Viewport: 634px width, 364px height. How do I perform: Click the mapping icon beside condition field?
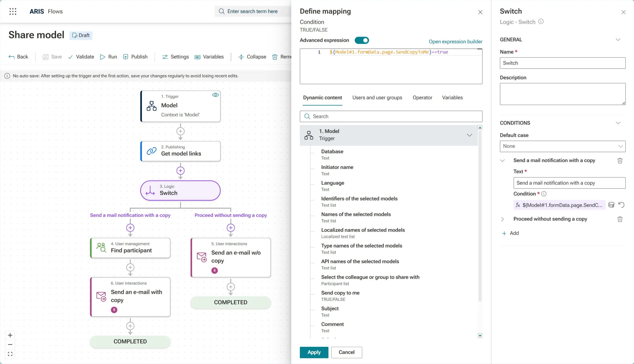pos(611,205)
